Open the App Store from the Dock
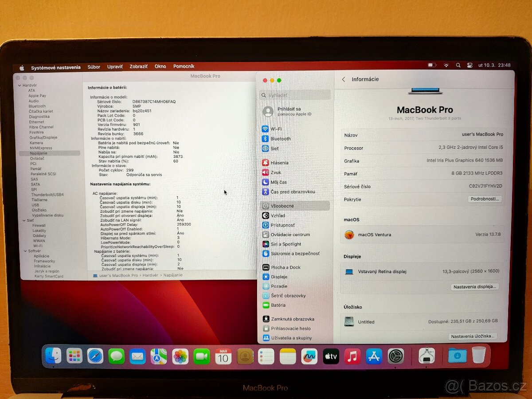532x399 pixels. (x=374, y=356)
